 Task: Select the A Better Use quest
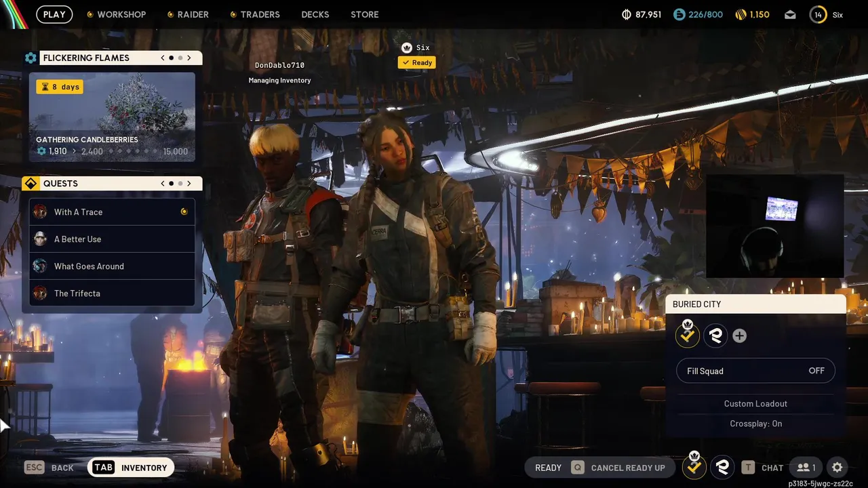(x=112, y=239)
